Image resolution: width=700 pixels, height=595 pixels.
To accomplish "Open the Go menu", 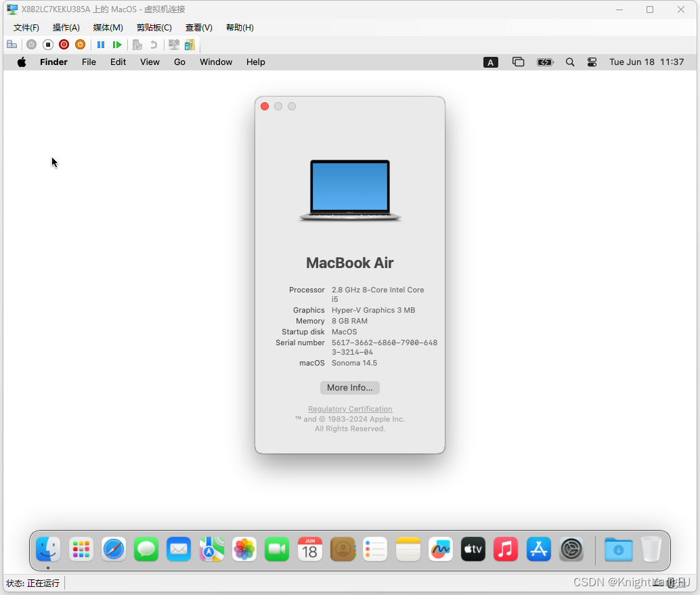I will [179, 62].
